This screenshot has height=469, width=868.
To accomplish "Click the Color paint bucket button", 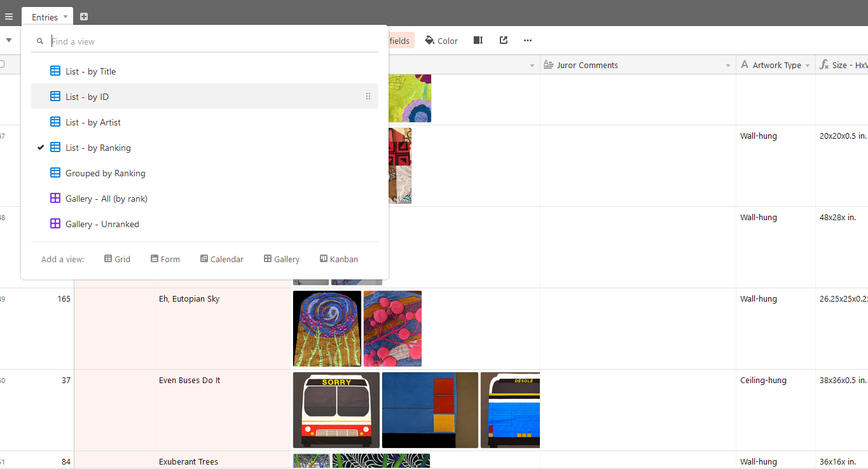I will pos(441,41).
